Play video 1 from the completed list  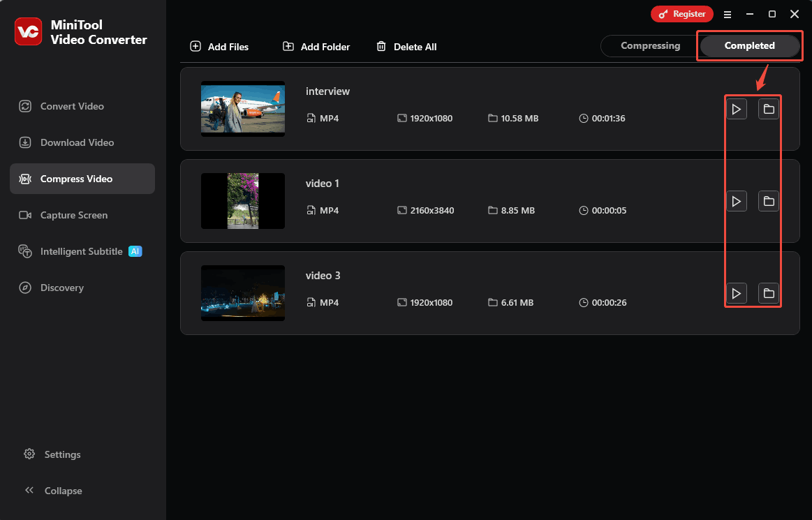pyautogui.click(x=737, y=201)
